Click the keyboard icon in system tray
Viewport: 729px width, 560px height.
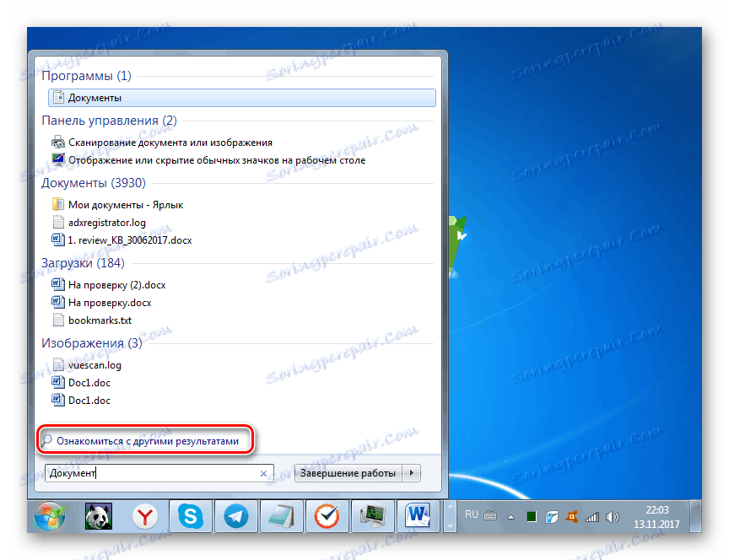pos(490,515)
